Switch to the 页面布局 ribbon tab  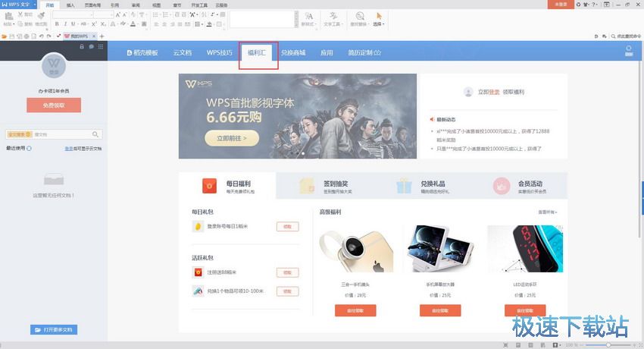point(92,5)
